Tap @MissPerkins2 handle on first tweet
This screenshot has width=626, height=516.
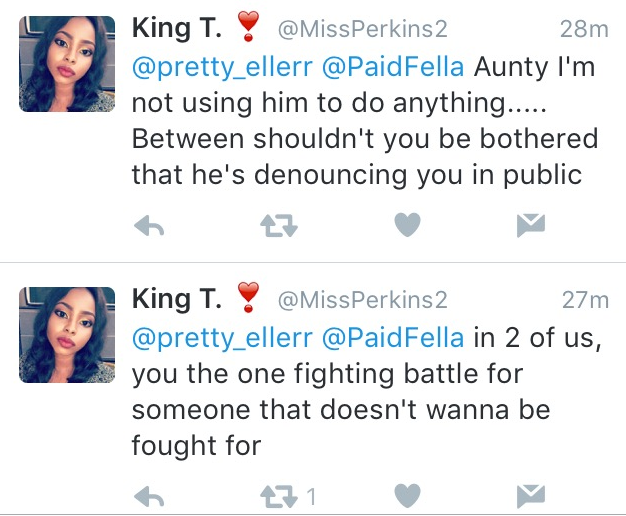click(361, 30)
